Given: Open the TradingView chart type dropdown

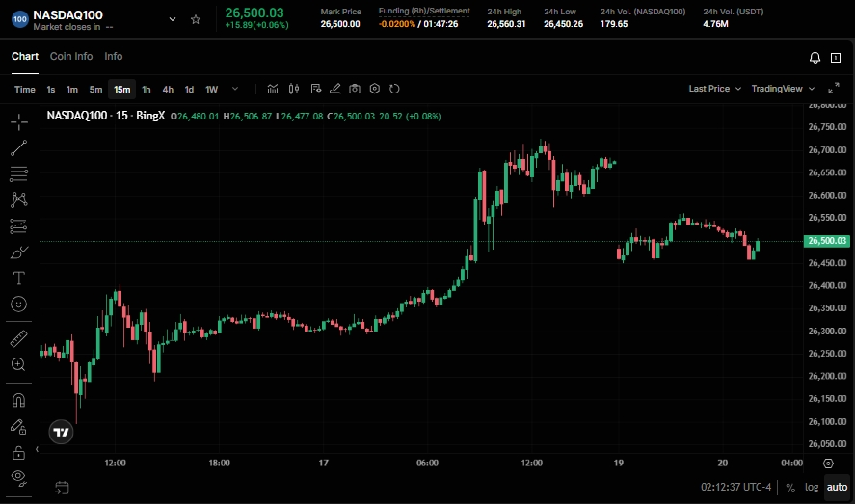Looking at the screenshot, I should (781, 89).
